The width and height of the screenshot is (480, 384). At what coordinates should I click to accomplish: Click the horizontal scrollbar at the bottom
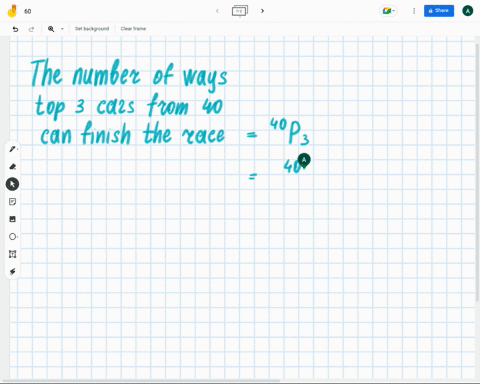point(142,380)
